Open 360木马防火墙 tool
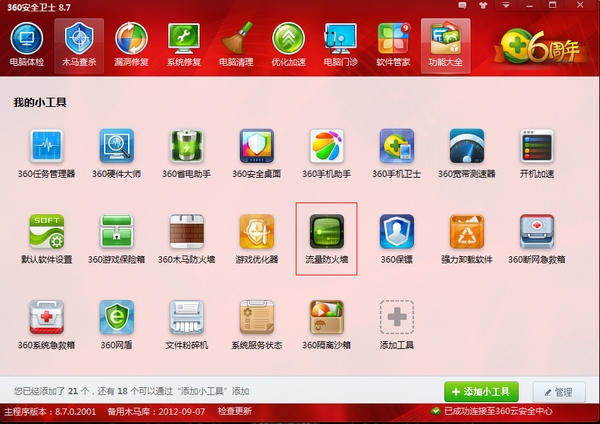 tap(186, 239)
